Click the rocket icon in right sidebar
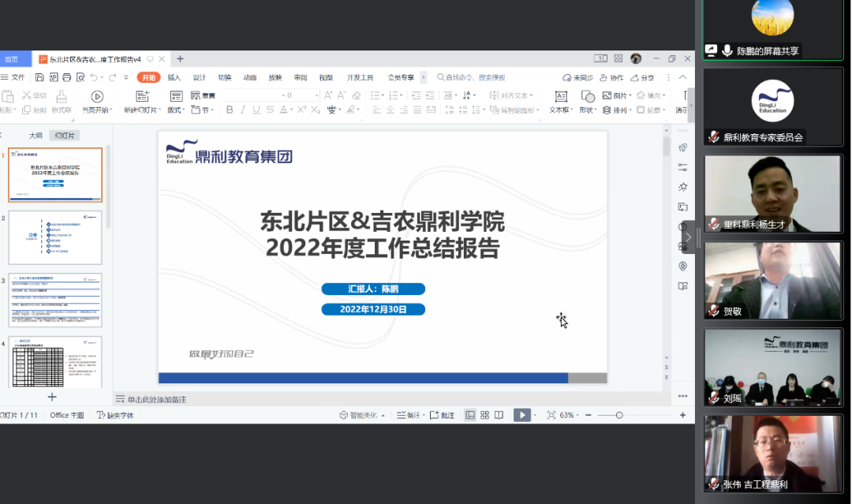This screenshot has width=852, height=504. tap(683, 147)
